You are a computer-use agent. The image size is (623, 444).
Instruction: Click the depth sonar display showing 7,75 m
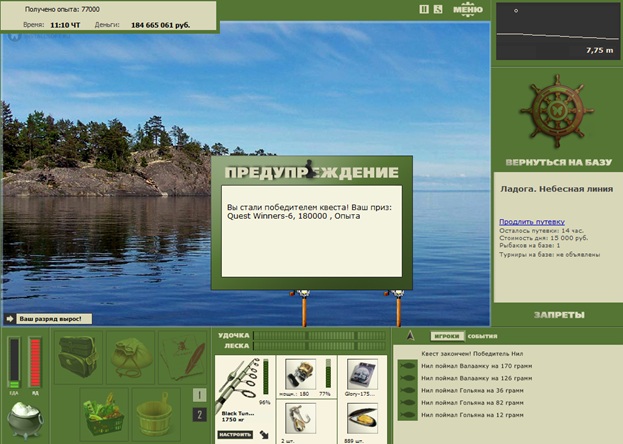(557, 31)
